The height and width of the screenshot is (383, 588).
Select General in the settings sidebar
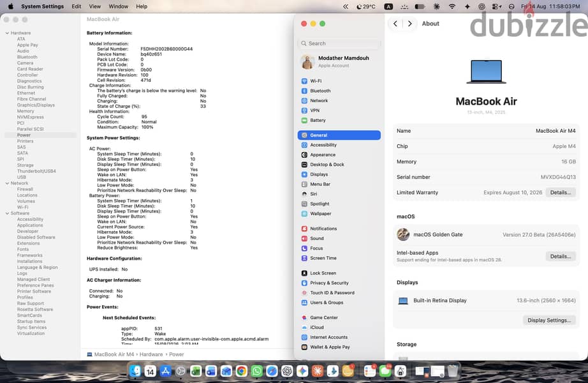tap(339, 135)
